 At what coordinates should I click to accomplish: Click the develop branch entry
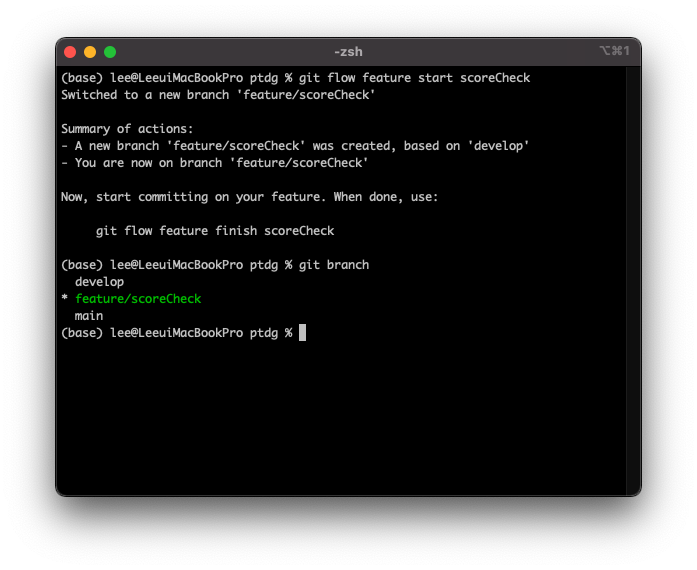click(x=99, y=282)
